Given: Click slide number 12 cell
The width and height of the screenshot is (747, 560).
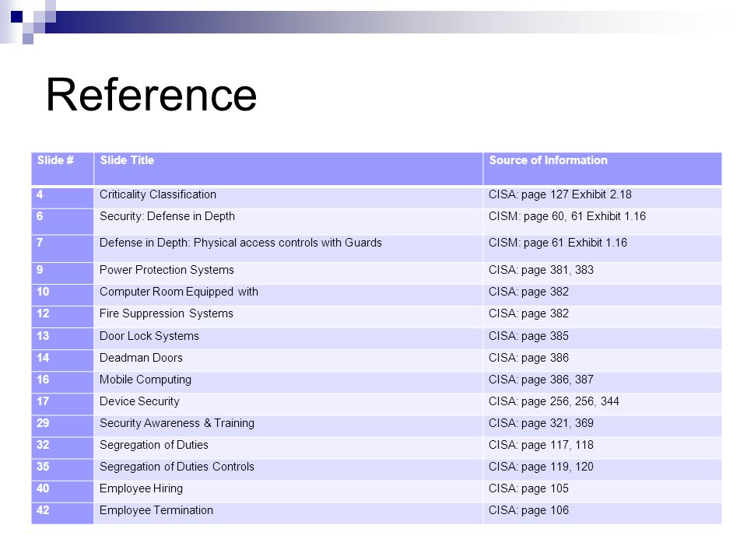Looking at the screenshot, I should pyautogui.click(x=62, y=317).
